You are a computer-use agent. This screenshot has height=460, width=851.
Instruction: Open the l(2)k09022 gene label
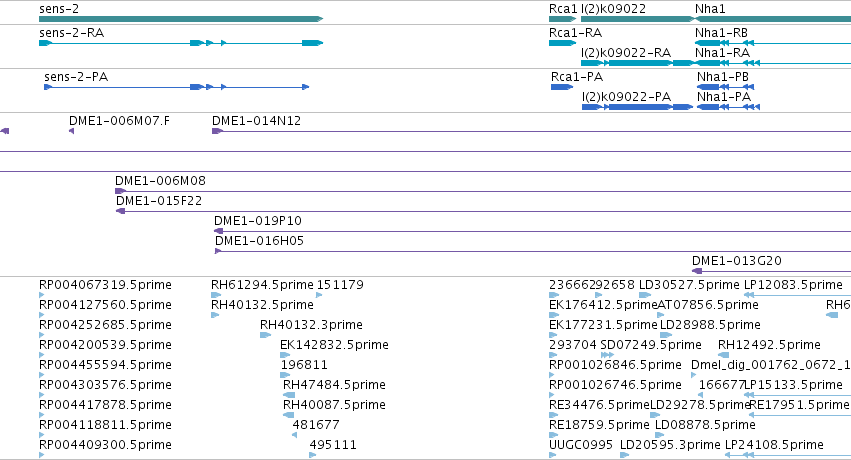pos(613,9)
